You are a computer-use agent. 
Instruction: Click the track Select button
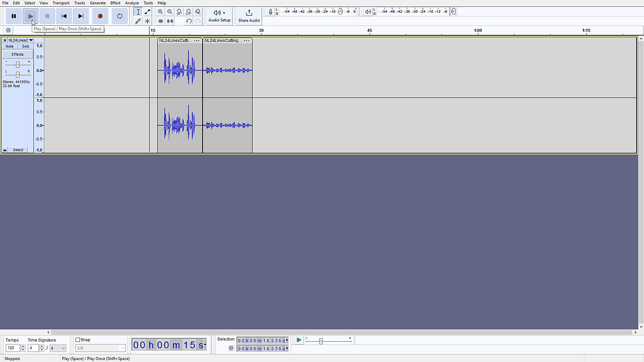point(18,150)
